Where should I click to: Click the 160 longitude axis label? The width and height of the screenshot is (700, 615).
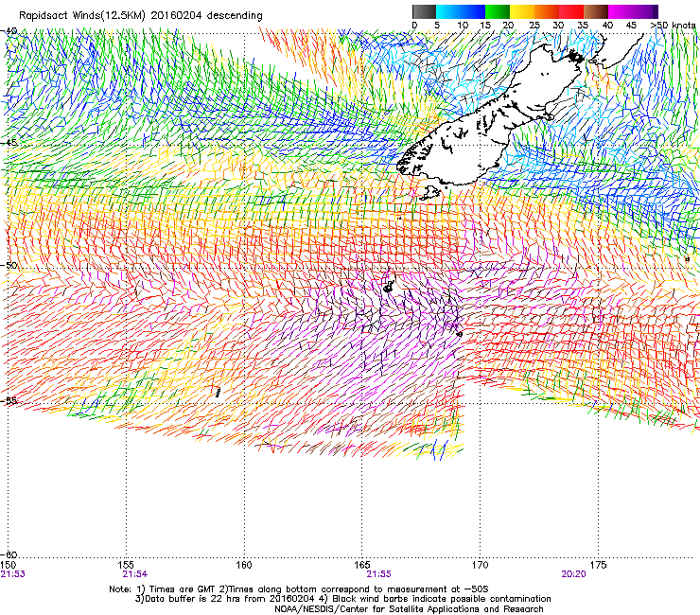[244, 565]
